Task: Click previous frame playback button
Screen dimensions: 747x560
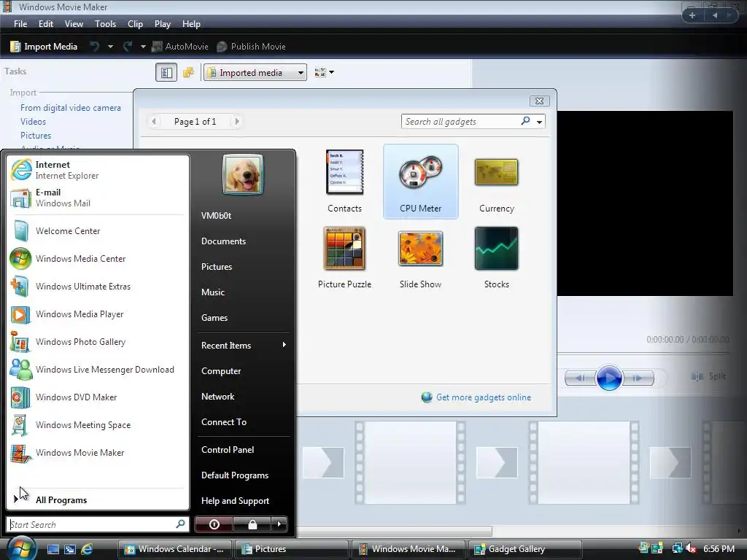Action: [x=580, y=378]
